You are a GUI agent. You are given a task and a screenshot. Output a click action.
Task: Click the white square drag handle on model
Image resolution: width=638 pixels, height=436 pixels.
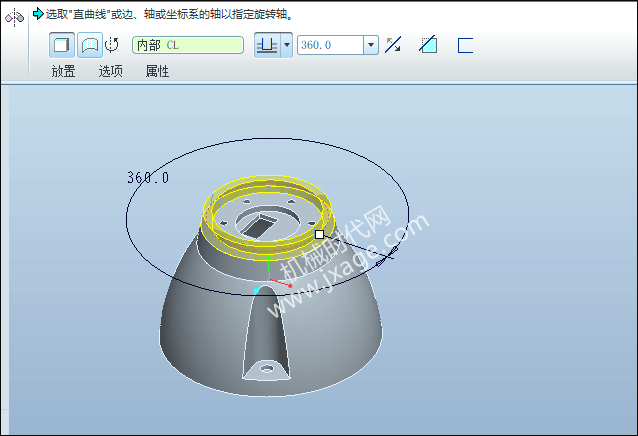coord(319,234)
